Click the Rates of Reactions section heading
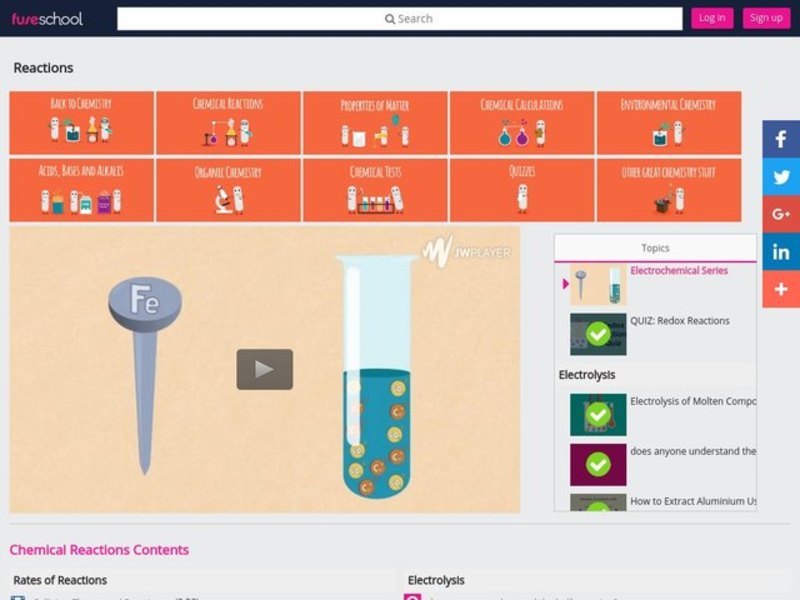 [x=60, y=580]
